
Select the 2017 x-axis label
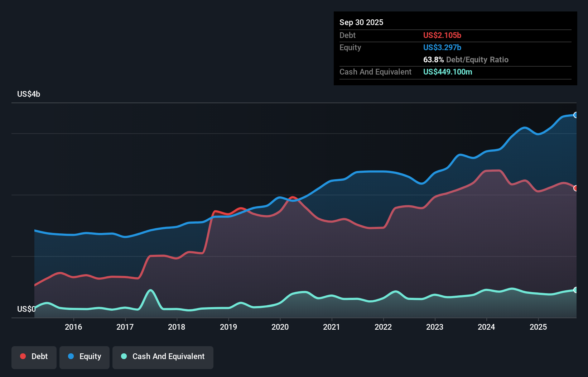tap(125, 327)
